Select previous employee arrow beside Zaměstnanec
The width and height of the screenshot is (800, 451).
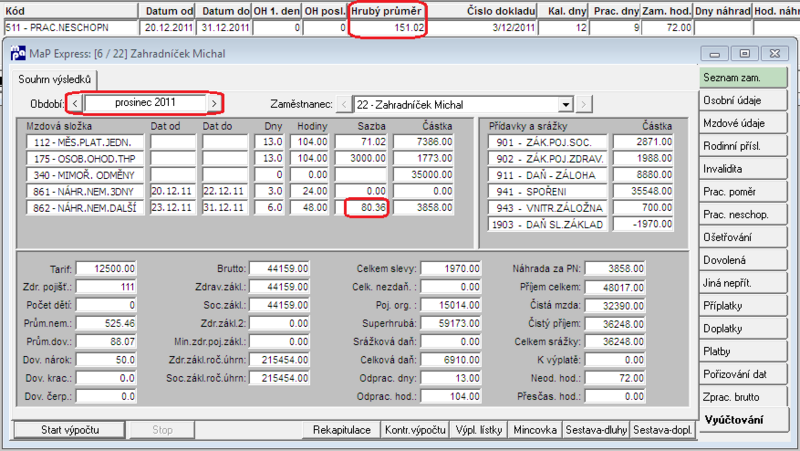344,105
